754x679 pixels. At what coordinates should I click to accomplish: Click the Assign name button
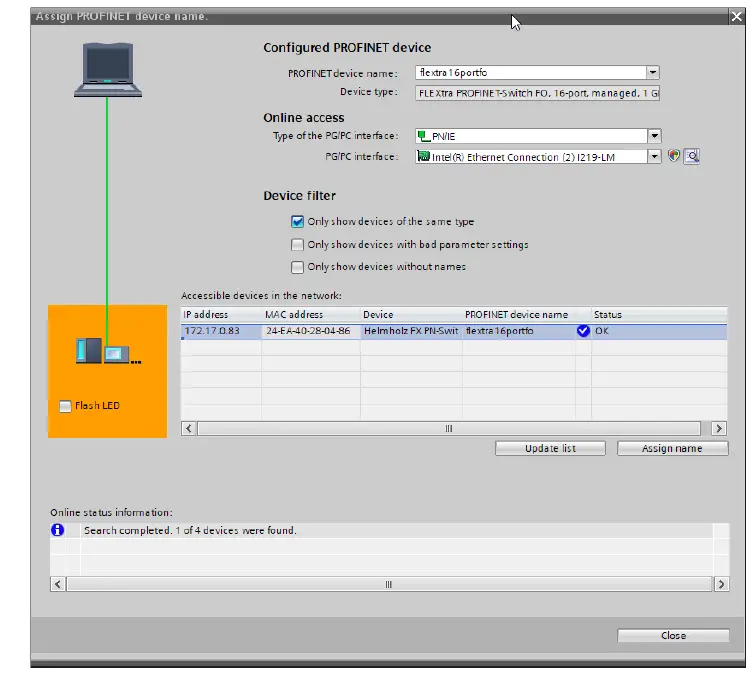pos(672,448)
